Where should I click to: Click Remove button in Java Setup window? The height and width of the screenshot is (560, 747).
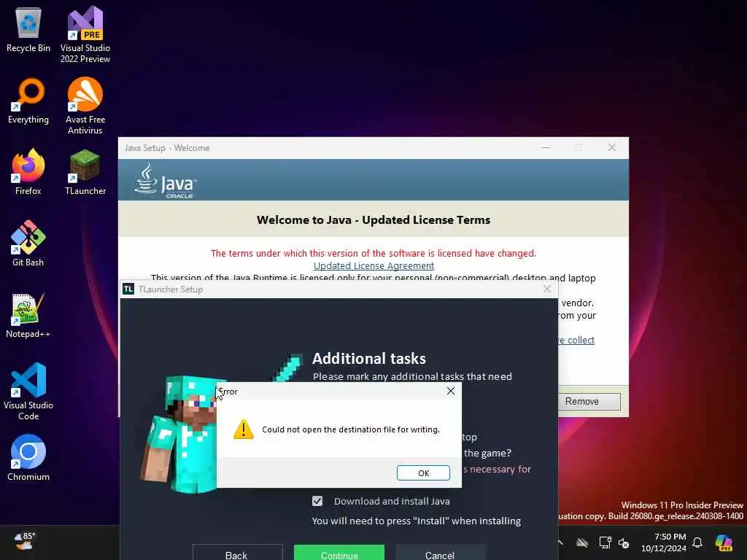pyautogui.click(x=589, y=402)
